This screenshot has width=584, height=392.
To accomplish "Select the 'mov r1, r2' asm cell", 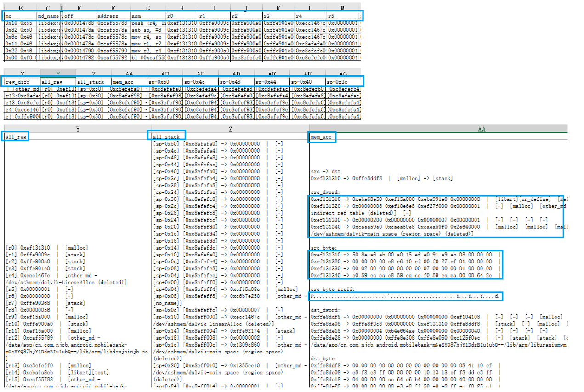I will pyautogui.click(x=148, y=43).
